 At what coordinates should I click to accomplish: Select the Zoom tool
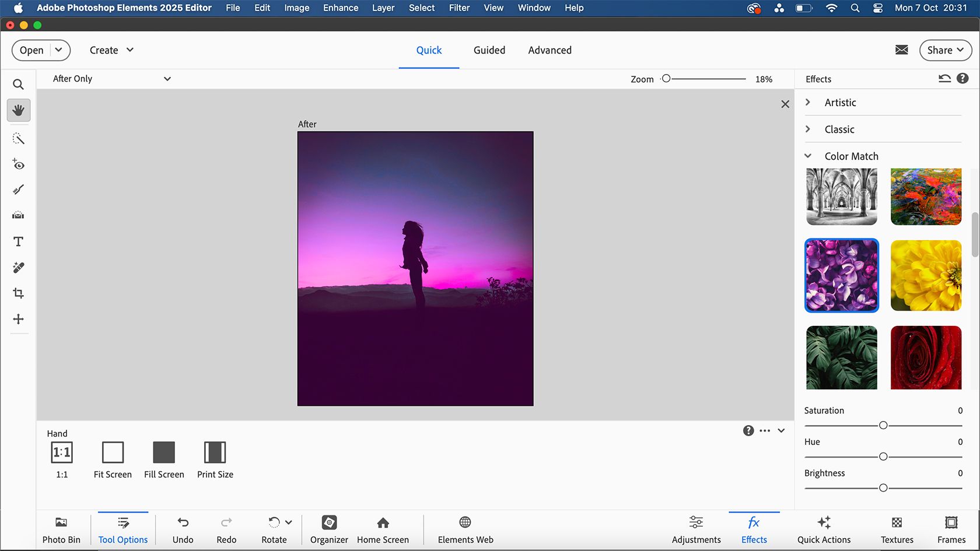[x=19, y=84]
